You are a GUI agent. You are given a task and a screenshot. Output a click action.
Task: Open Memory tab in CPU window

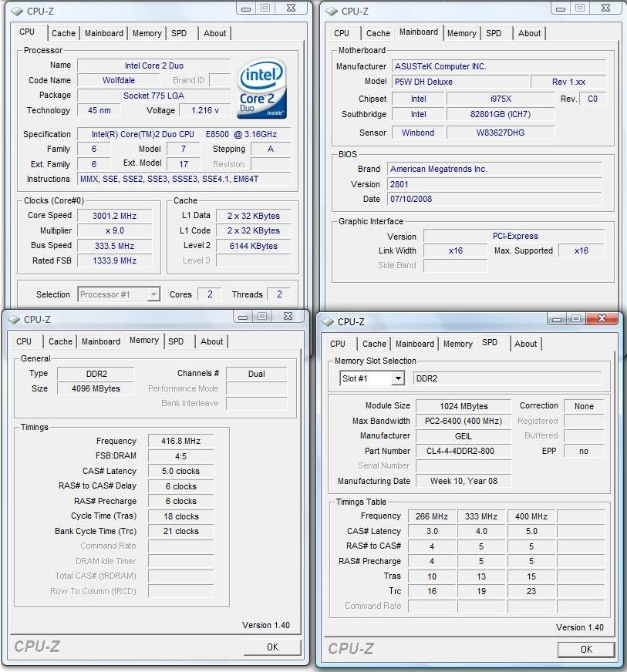147,33
